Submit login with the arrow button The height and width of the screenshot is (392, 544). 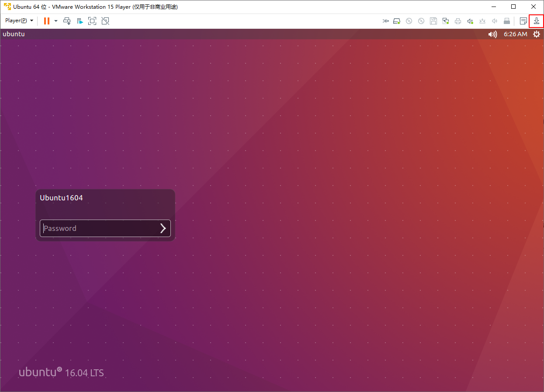[x=163, y=228]
